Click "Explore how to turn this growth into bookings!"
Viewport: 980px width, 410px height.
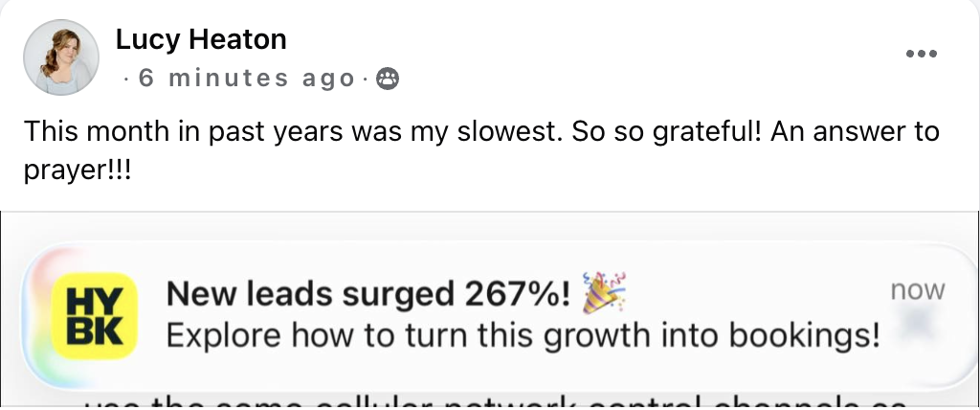click(x=523, y=335)
